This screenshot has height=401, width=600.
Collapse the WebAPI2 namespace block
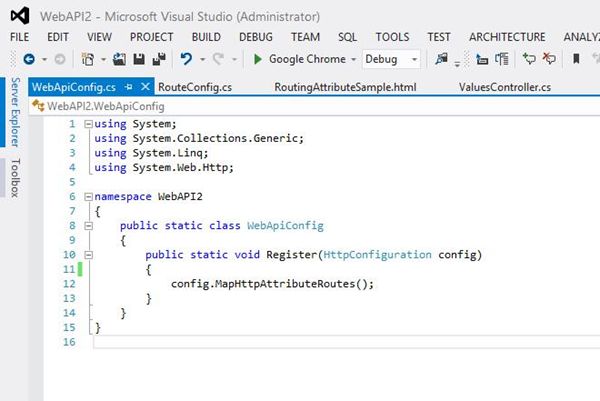coord(88,197)
